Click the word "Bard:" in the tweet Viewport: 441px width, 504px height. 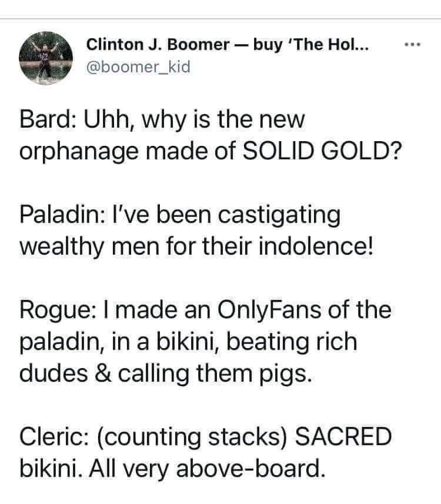49,121
